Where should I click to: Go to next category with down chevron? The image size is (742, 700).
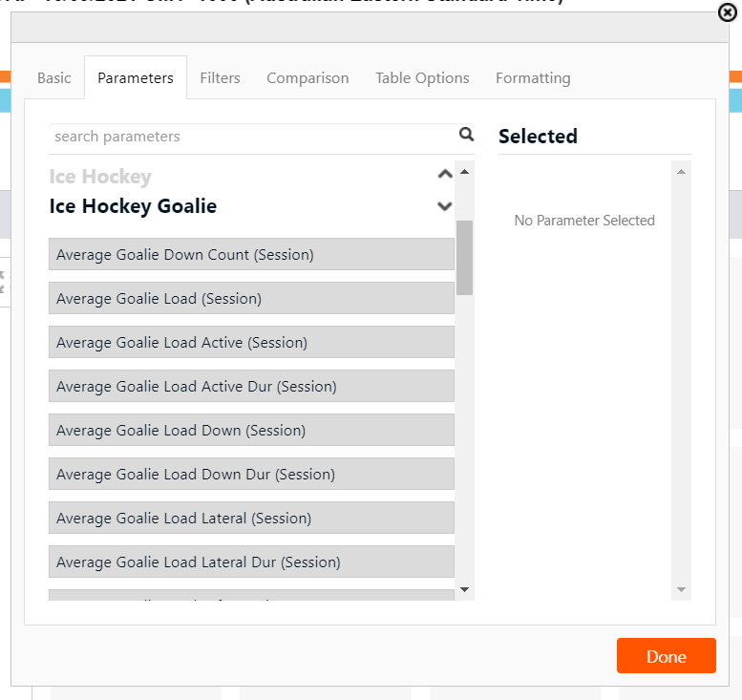pos(445,206)
